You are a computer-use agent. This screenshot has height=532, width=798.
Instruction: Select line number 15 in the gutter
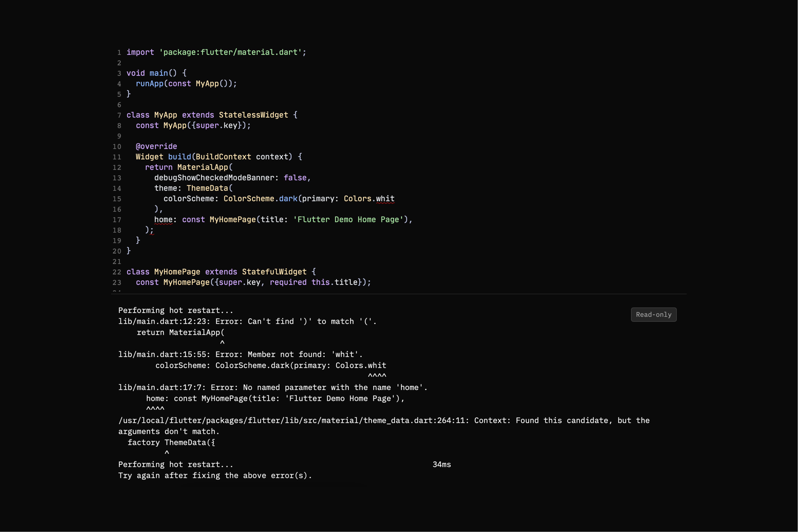click(117, 199)
